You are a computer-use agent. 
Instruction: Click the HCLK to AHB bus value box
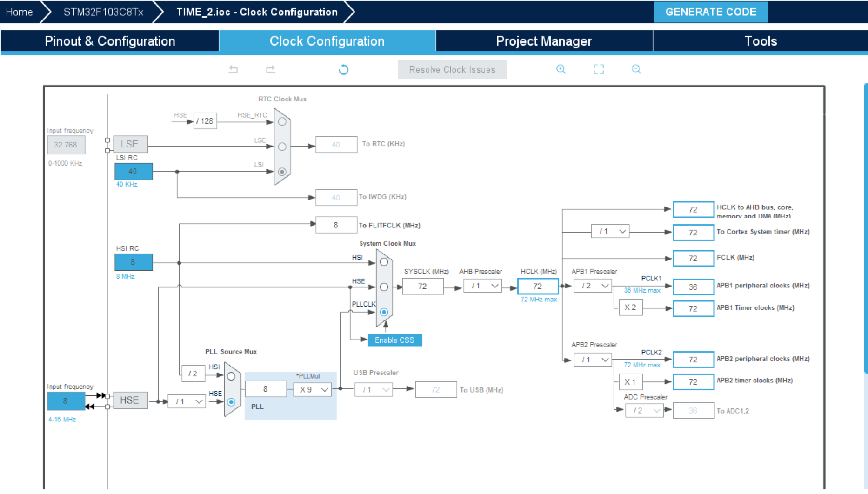pyautogui.click(x=693, y=209)
